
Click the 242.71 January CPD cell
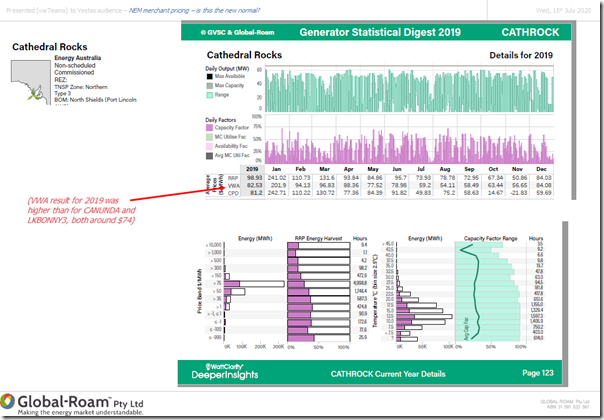[277, 193]
